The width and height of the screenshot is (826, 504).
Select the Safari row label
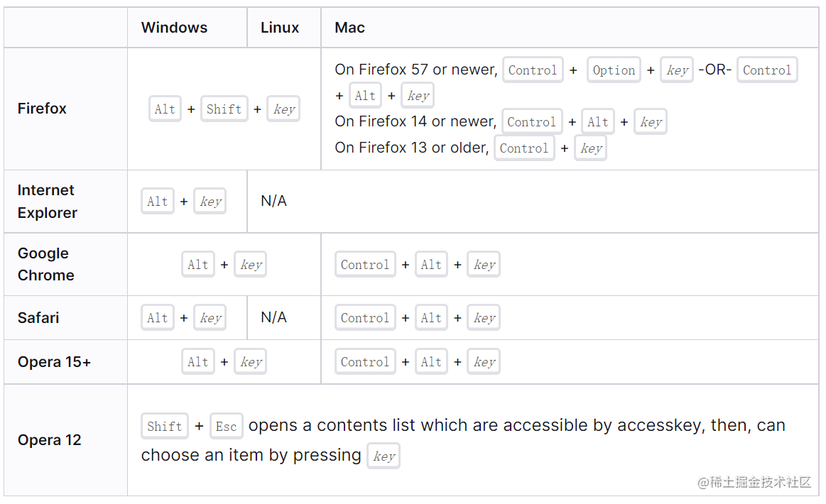(38, 317)
